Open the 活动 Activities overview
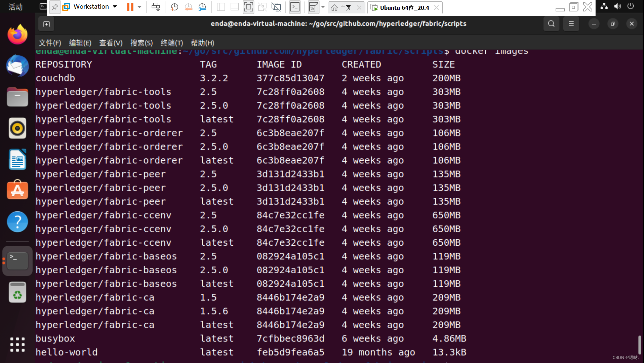The image size is (644, 363). (15, 7)
